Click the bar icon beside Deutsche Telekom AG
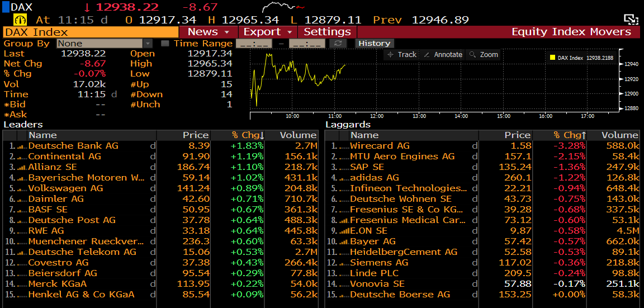The height and width of the screenshot is (308, 644). (22, 252)
